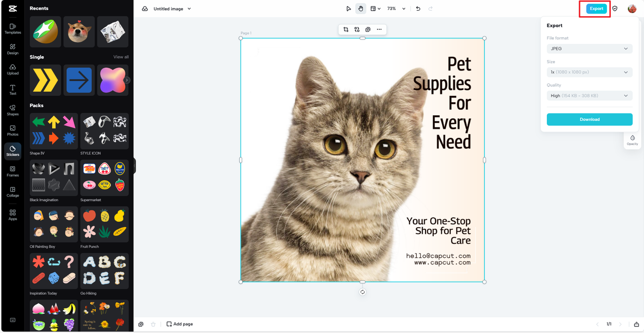Open the Templates sidebar panel
The image size is (644, 333).
pyautogui.click(x=13, y=29)
